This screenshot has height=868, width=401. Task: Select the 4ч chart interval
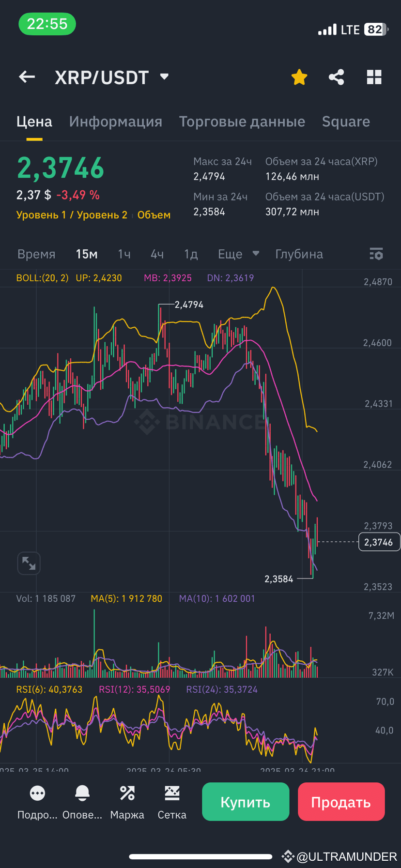pos(157,254)
